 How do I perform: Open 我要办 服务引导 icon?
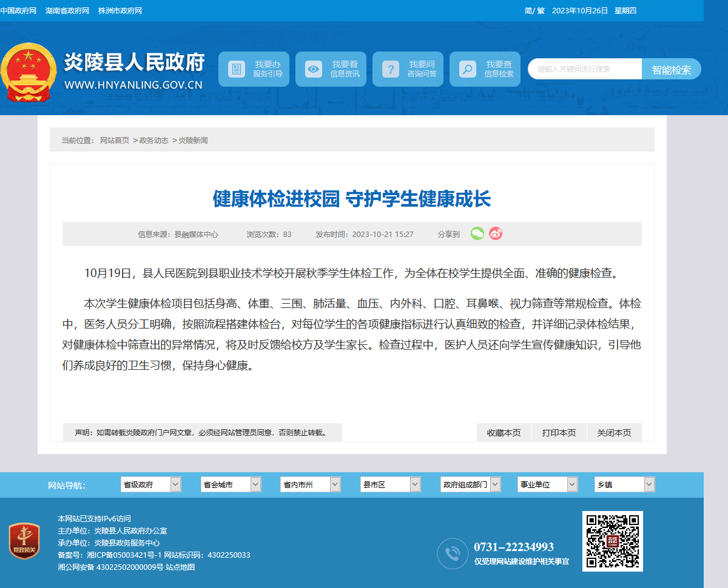click(237, 69)
